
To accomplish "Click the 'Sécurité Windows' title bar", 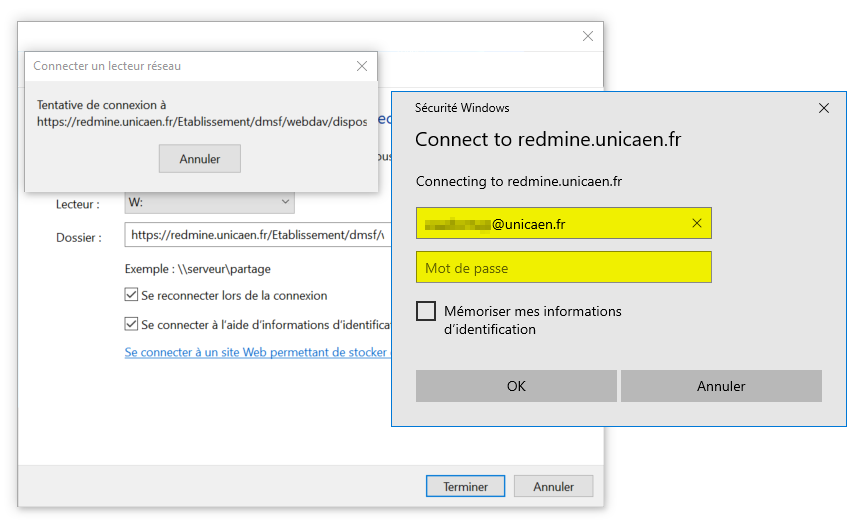I will (x=600, y=108).
